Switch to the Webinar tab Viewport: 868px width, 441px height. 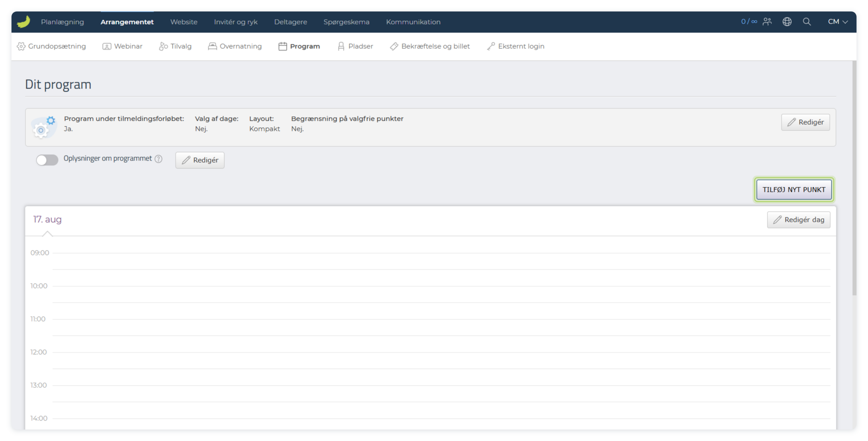tap(122, 46)
